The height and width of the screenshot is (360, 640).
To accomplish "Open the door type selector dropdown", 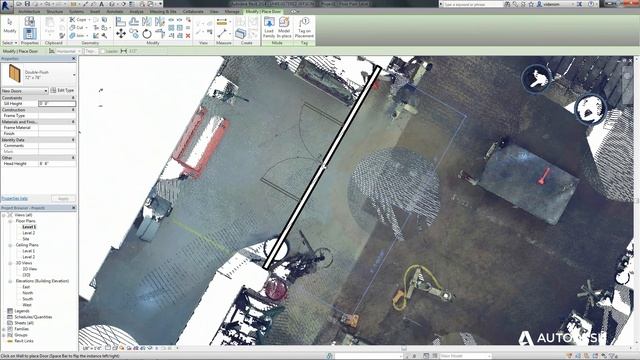I will pyautogui.click(x=74, y=75).
